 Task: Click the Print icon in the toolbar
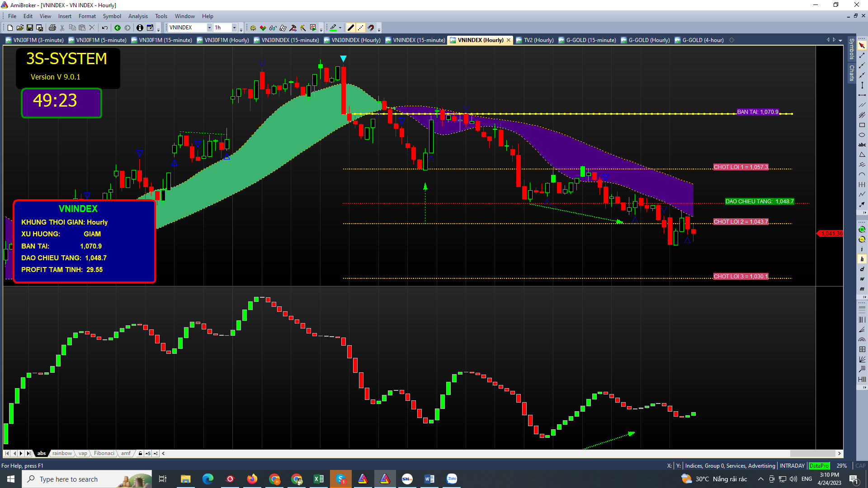(52, 28)
